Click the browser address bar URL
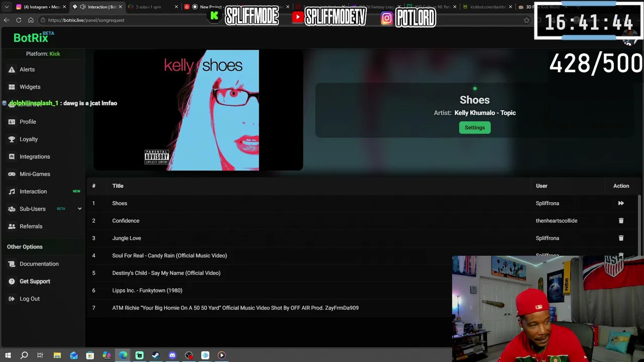Viewport: 644px width, 362px height. click(x=86, y=20)
